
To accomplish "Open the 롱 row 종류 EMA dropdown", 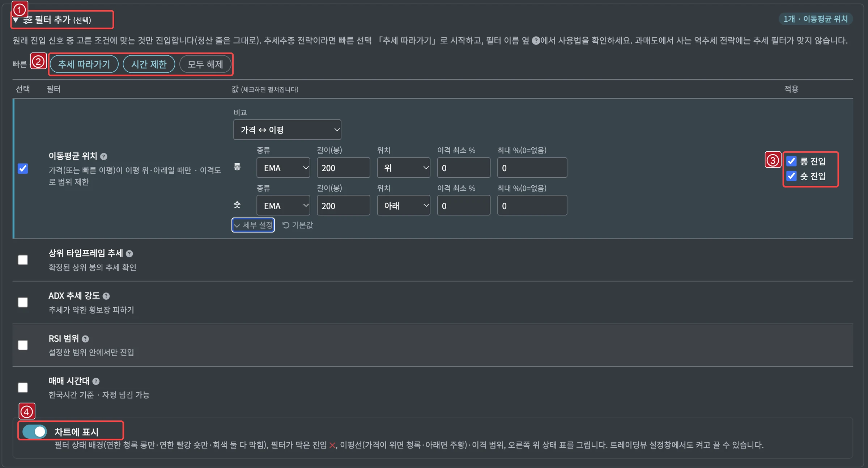I will pyautogui.click(x=283, y=168).
